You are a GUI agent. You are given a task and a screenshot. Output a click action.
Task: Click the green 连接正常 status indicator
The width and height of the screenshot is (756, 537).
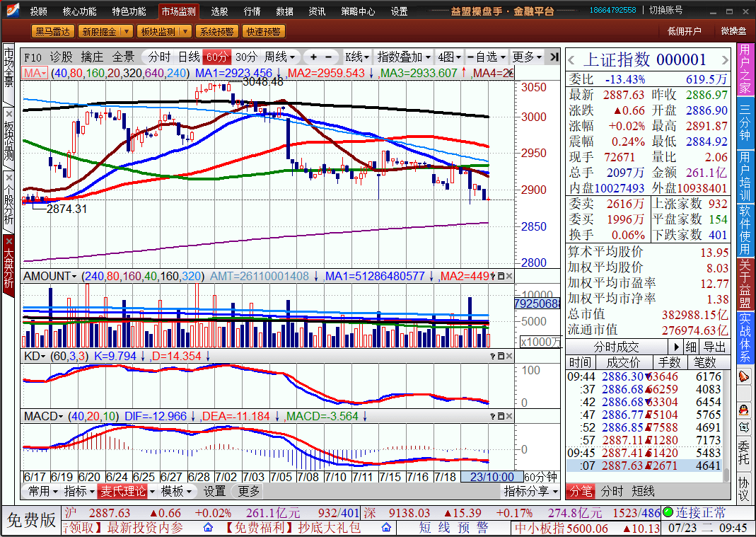tap(668, 512)
